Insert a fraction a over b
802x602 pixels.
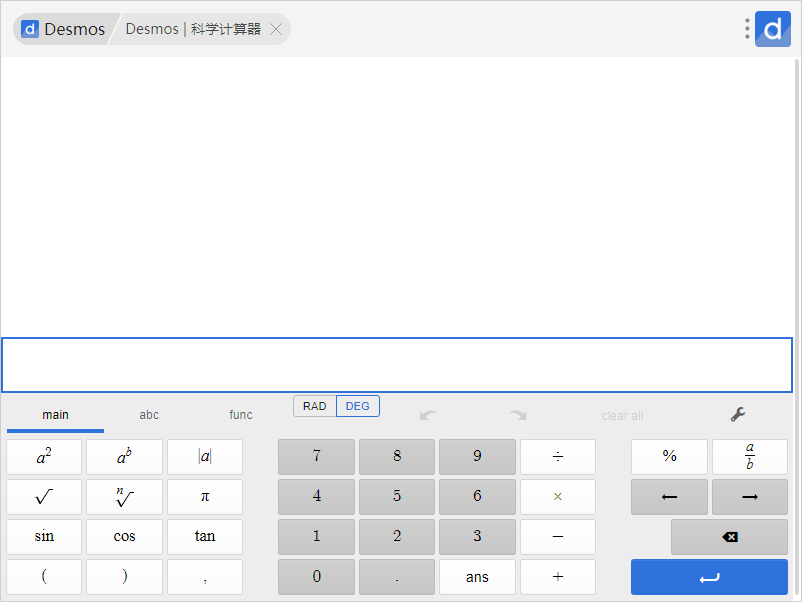click(x=749, y=457)
